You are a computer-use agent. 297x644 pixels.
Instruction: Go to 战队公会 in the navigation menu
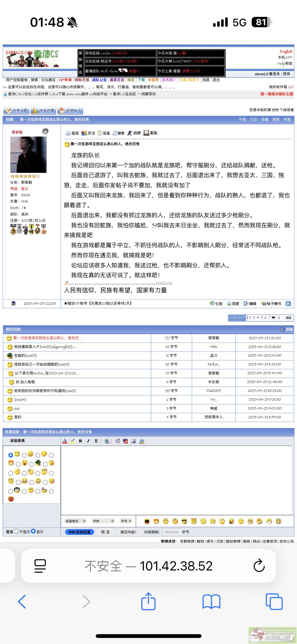point(99,80)
